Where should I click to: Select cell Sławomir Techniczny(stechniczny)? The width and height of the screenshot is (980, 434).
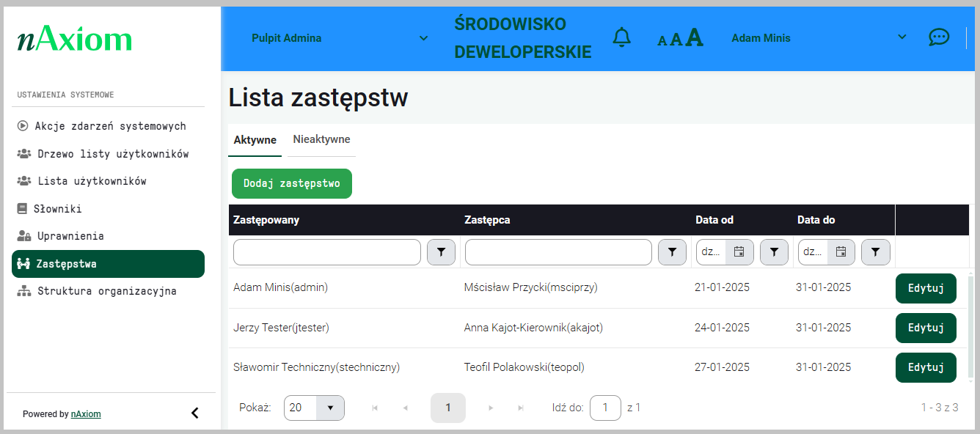pos(316,367)
